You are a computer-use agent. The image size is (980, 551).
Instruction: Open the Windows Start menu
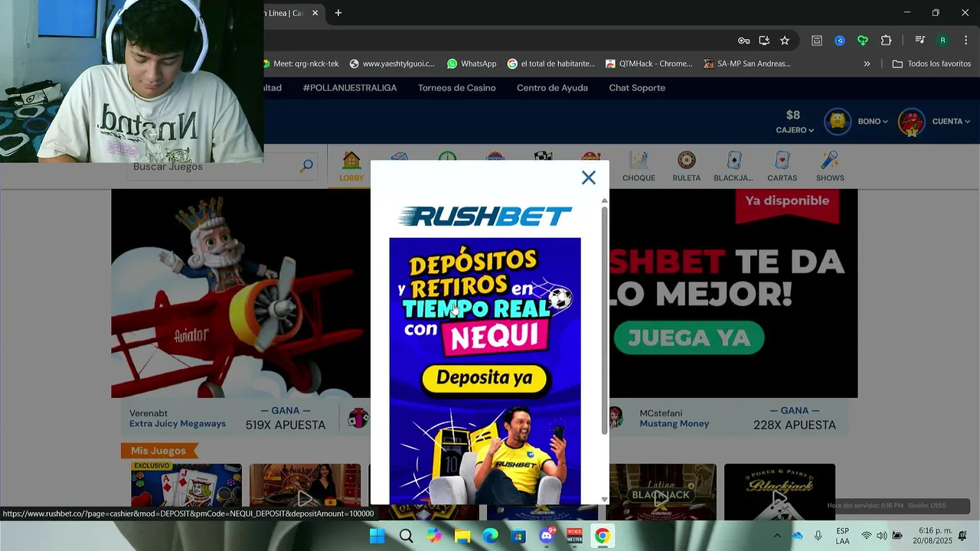[377, 536]
